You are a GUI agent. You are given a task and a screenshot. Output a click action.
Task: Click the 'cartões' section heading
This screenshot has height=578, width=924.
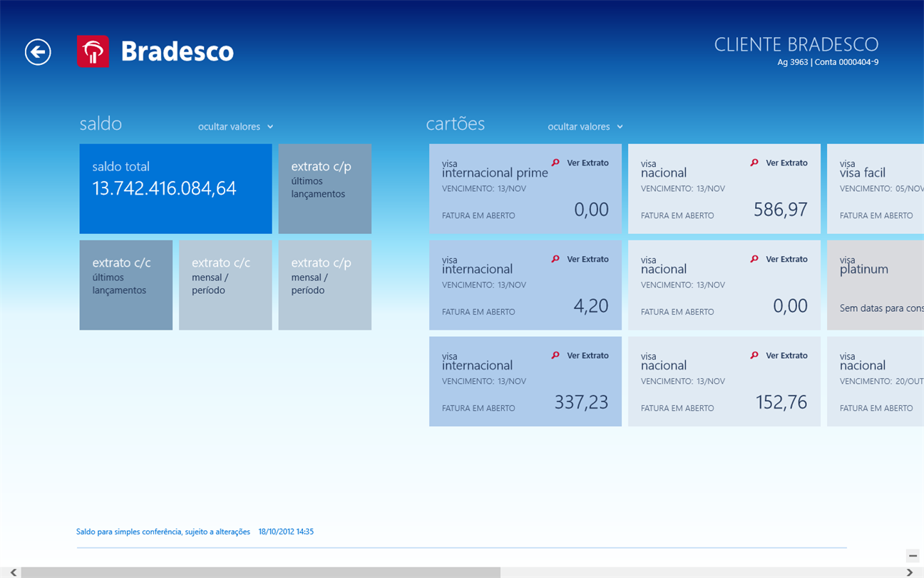(x=456, y=123)
